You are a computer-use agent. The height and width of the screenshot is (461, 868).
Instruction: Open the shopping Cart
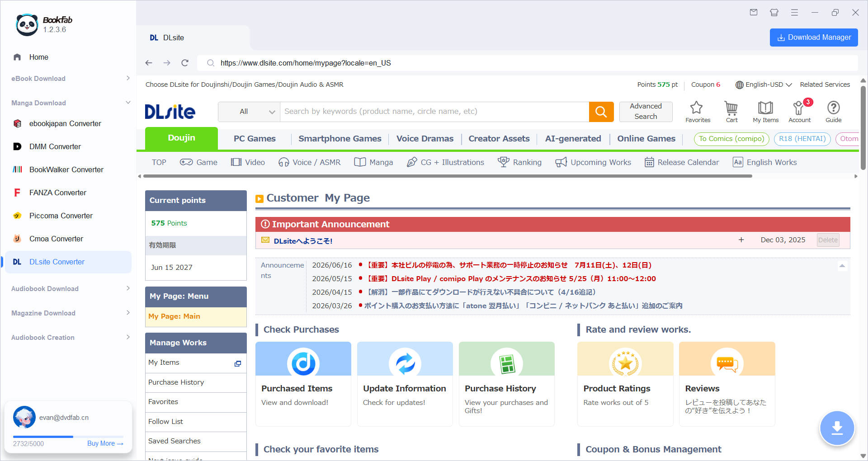point(731,112)
